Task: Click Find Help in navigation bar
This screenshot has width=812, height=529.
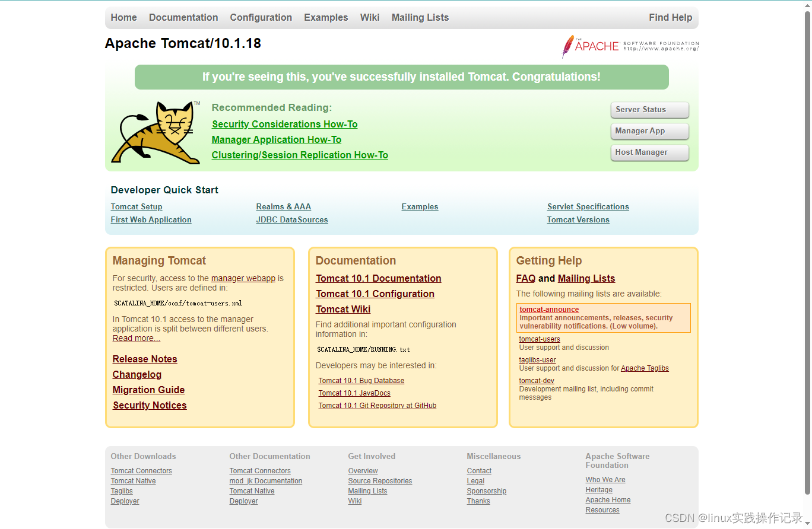Action: click(671, 17)
